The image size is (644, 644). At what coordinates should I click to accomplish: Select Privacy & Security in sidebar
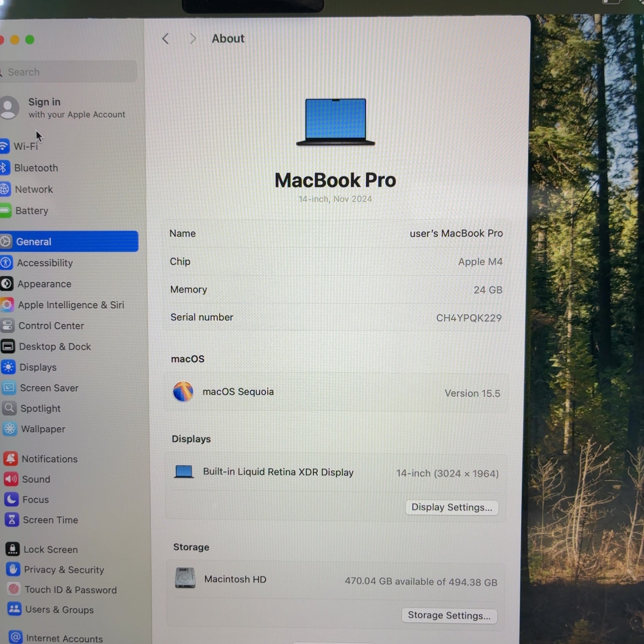[x=64, y=570]
